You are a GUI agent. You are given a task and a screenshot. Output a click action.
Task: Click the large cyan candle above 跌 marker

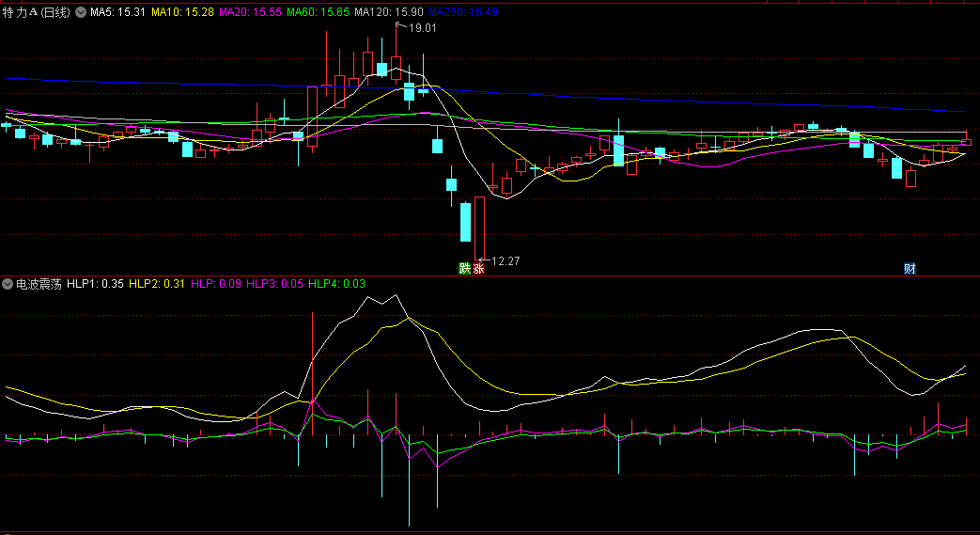point(466,222)
